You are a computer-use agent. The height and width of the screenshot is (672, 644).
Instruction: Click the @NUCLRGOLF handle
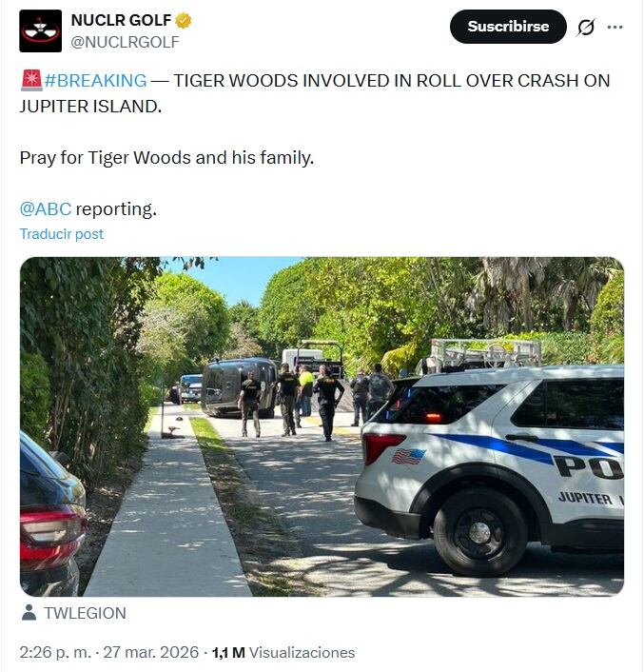pos(125,42)
